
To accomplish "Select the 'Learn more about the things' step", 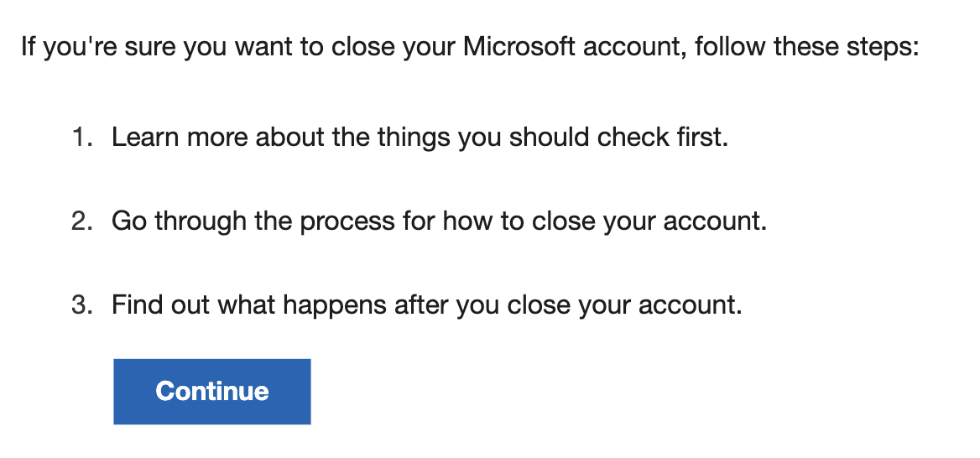I will tap(420, 137).
